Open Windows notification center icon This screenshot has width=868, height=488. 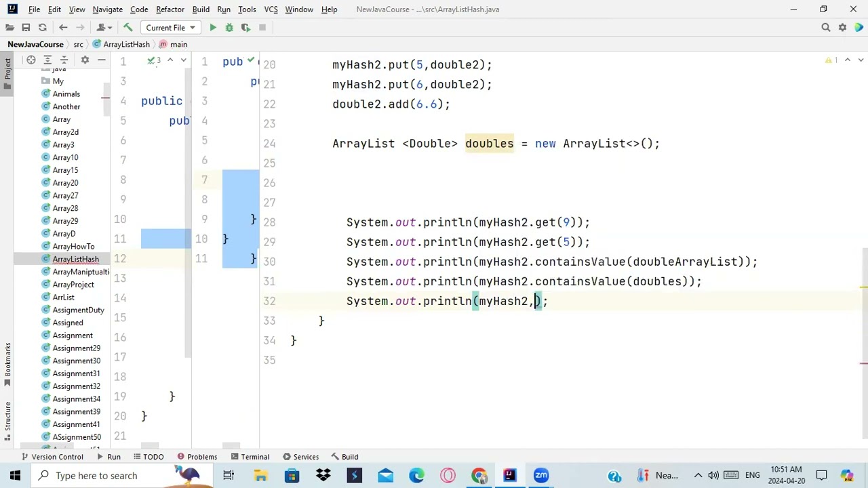[822, 476]
